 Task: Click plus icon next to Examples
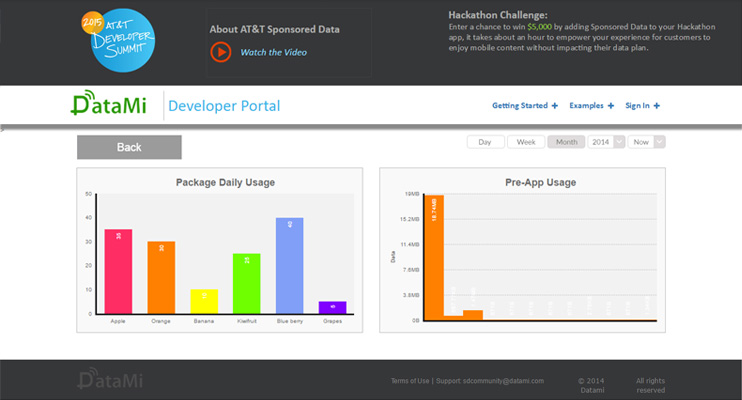610,106
